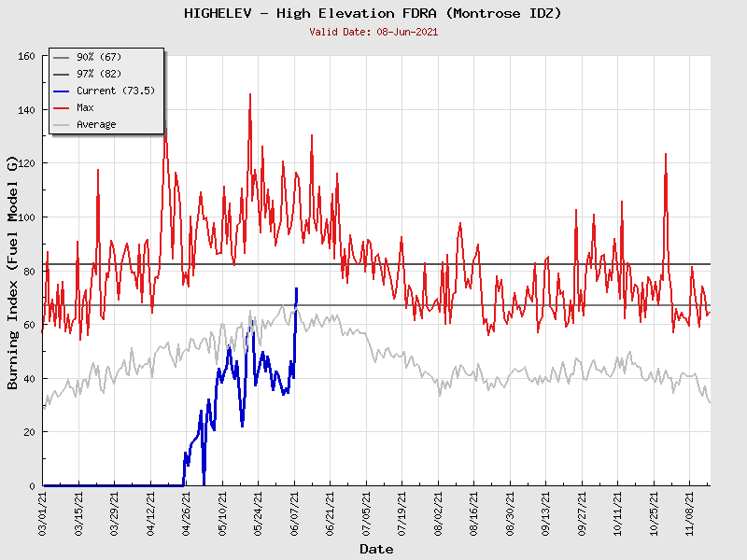Select the 90% (67) legend entry
This screenshot has width=747, height=560.
97,58
